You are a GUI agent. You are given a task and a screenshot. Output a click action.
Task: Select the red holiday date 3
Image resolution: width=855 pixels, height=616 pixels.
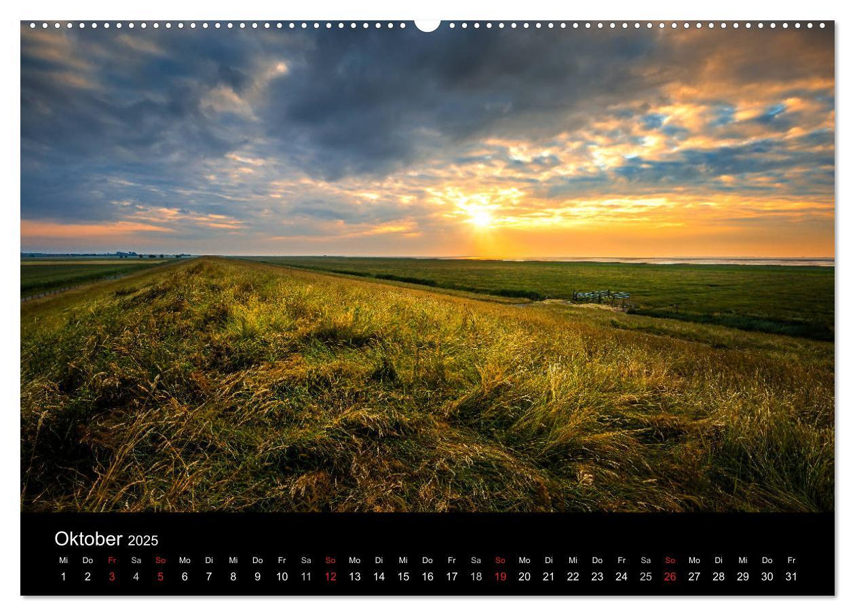112,577
